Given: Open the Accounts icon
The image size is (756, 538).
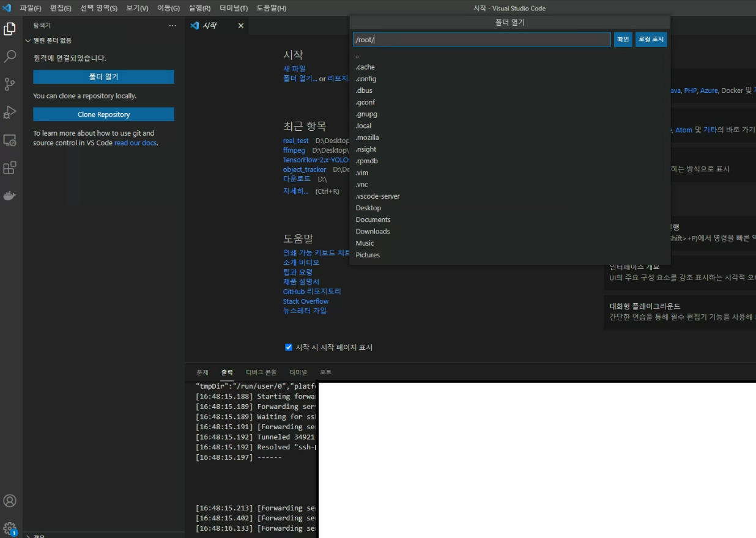Looking at the screenshot, I should [10, 501].
